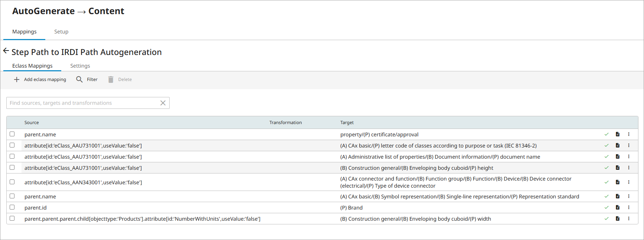The height and width of the screenshot is (240, 644).
Task: Check the box for parent.id row
Action: point(12,207)
